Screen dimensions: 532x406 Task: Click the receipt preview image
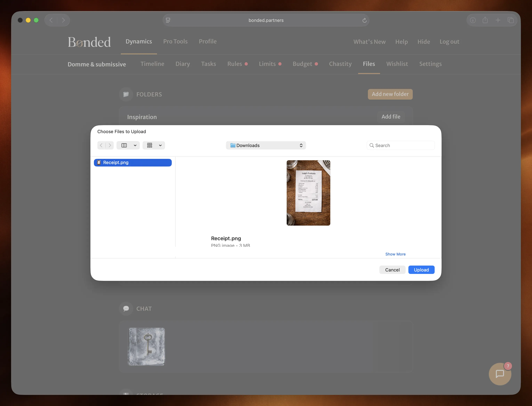pos(308,193)
